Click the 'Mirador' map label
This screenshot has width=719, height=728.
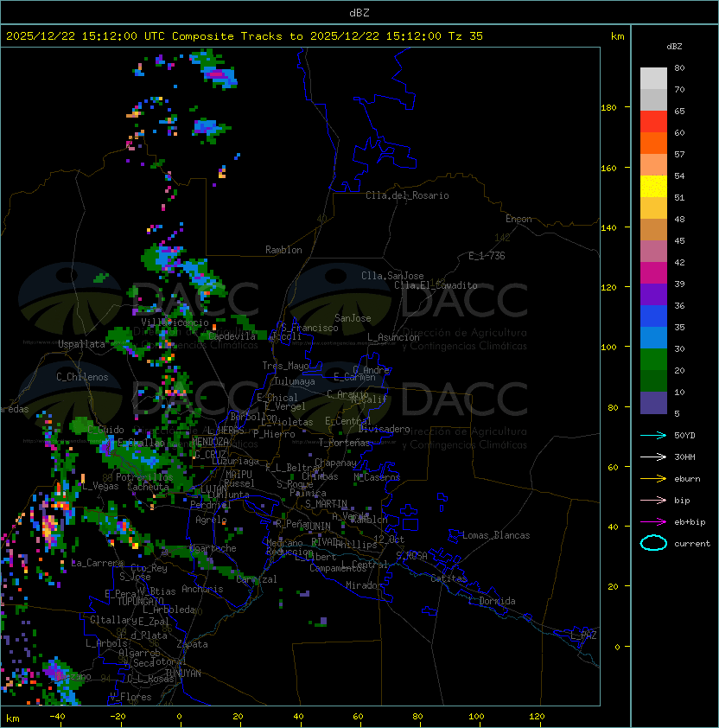(x=364, y=585)
